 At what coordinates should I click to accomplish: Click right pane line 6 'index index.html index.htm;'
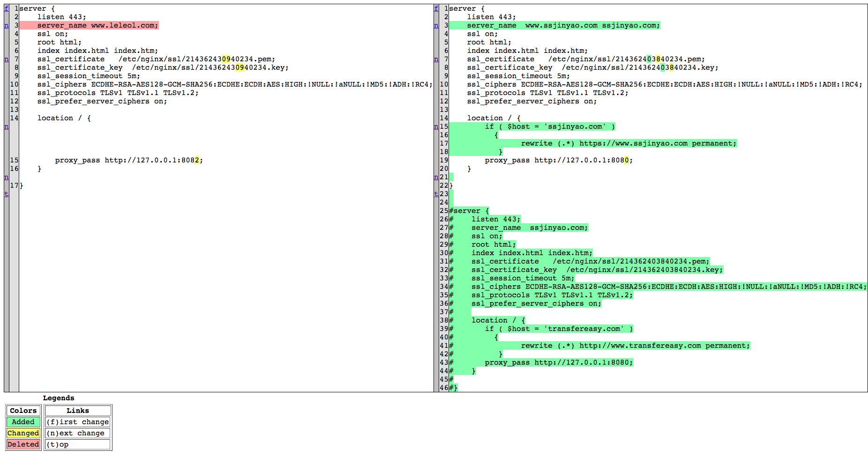pos(527,51)
